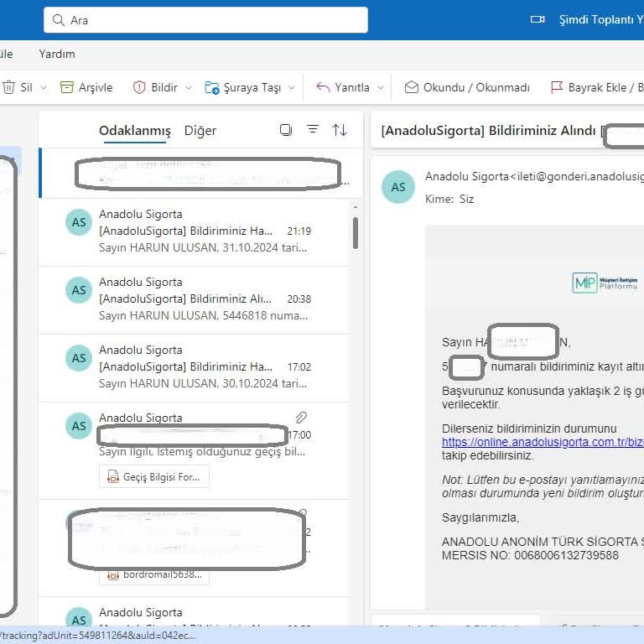Click the AS avatar of 20:38 email
Screen dimensions: 644x644
click(x=79, y=290)
